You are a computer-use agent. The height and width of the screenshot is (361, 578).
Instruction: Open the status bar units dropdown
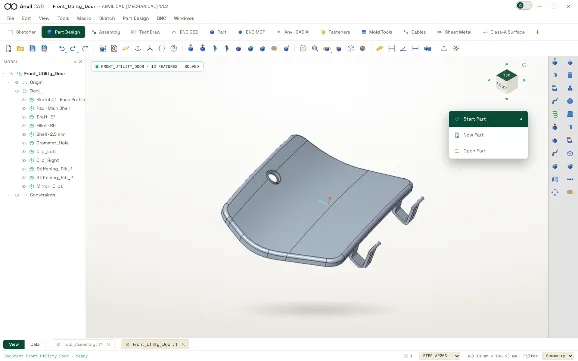(439, 355)
